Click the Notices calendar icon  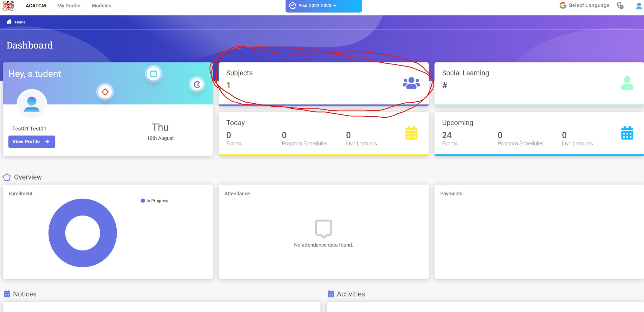tap(7, 294)
